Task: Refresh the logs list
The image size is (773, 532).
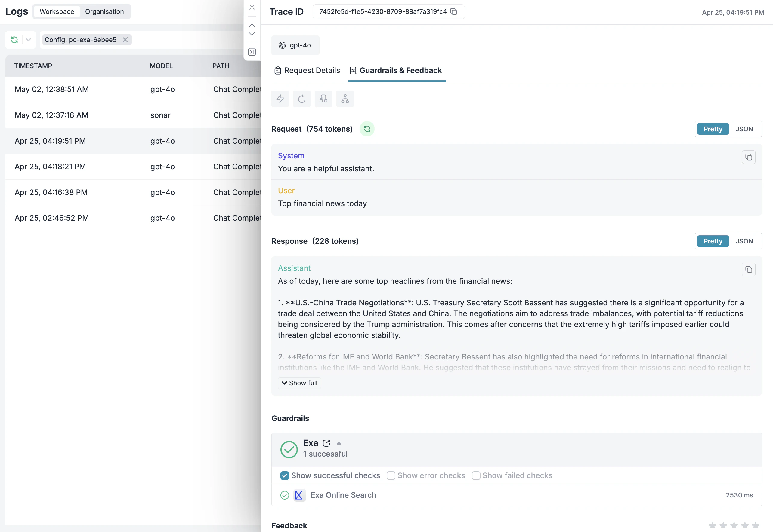Action: (14, 40)
